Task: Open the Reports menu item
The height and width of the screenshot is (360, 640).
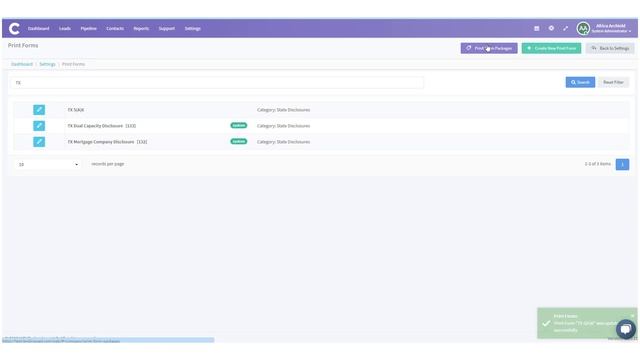Action: click(x=141, y=29)
